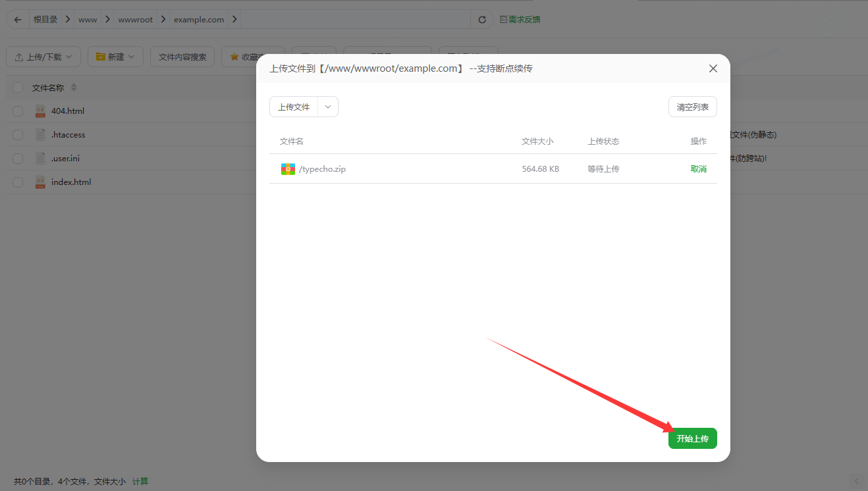Open the 新建 dropdown

click(x=115, y=57)
